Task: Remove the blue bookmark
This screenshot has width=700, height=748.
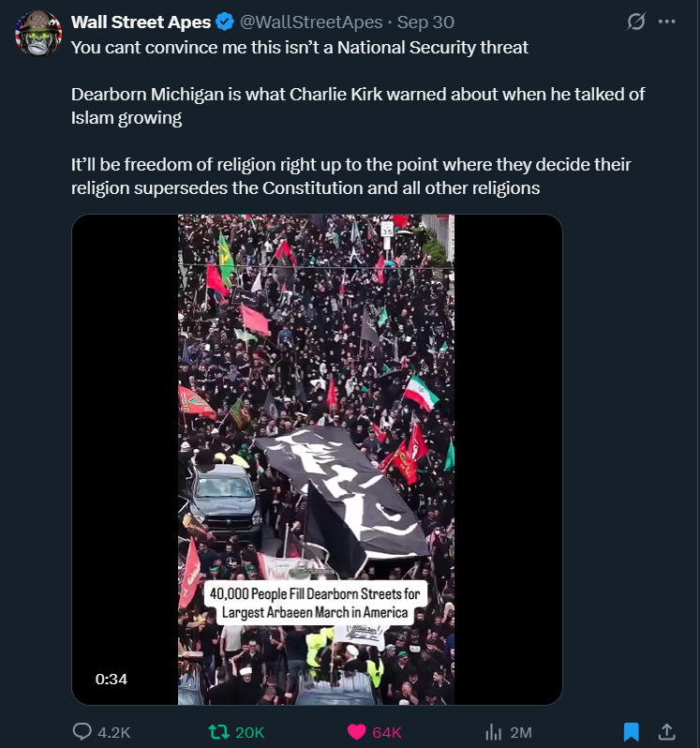Action: [631, 732]
